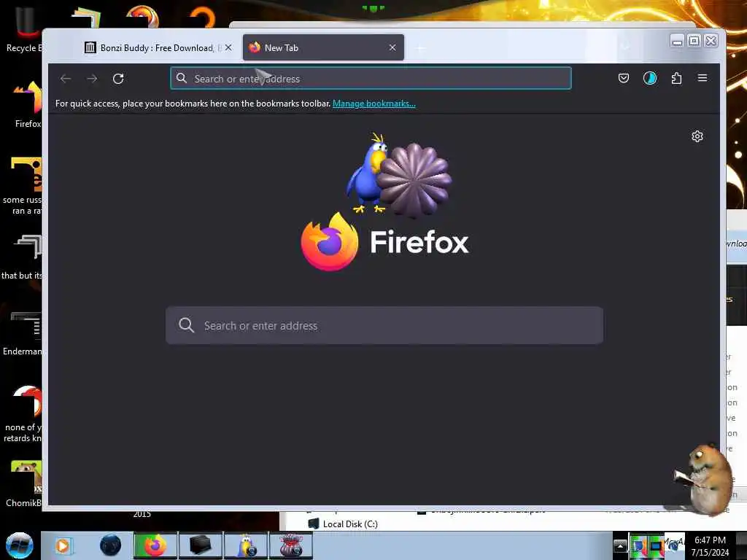Image resolution: width=747 pixels, height=560 pixels.
Task: Click the taskbar clock showing 6:47 PM
Action: [711, 545]
